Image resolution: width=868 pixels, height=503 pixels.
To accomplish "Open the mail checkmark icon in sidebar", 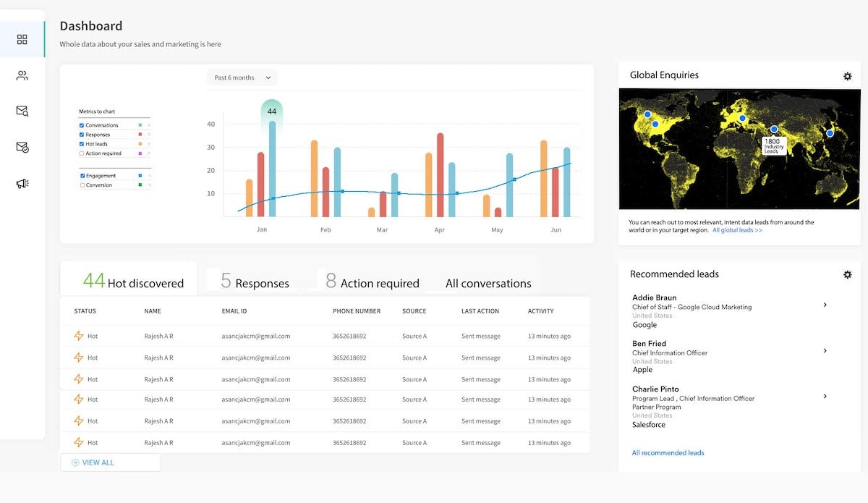I will pos(22,147).
